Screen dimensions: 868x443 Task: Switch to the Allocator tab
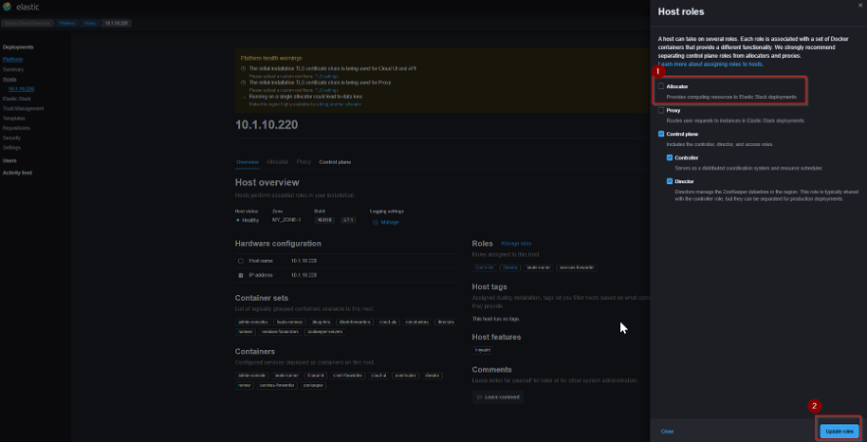pos(277,162)
